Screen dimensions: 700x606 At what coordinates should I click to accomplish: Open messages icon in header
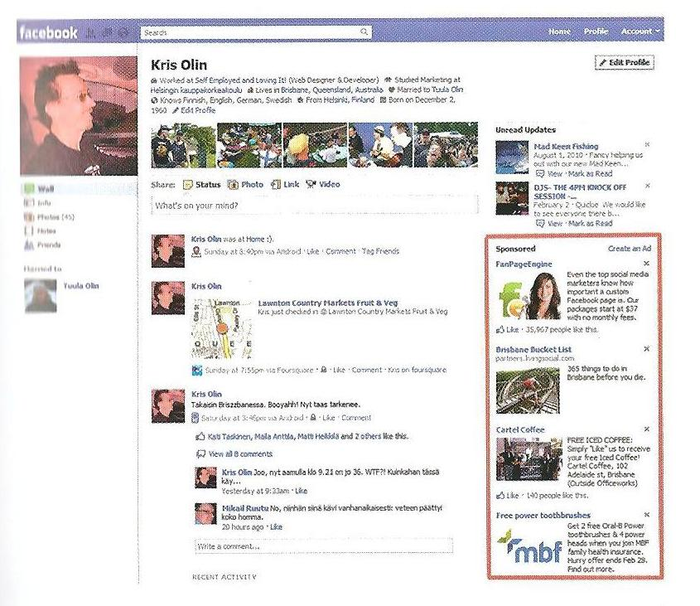[108, 32]
